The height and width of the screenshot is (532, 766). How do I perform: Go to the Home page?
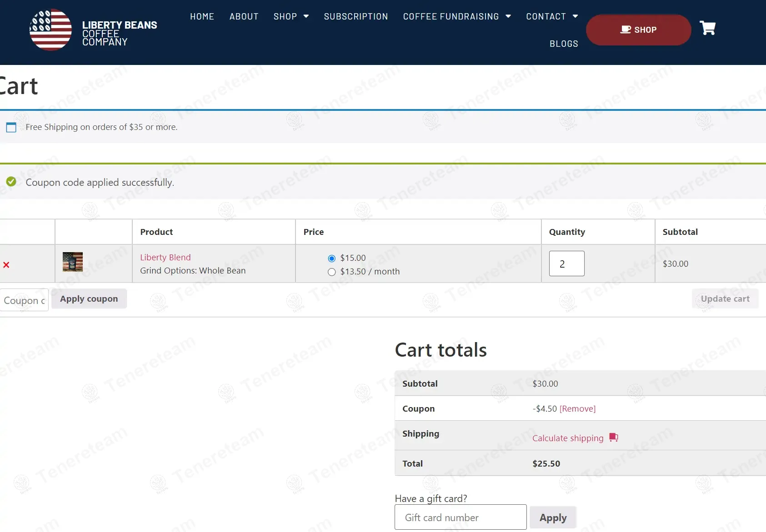(202, 16)
